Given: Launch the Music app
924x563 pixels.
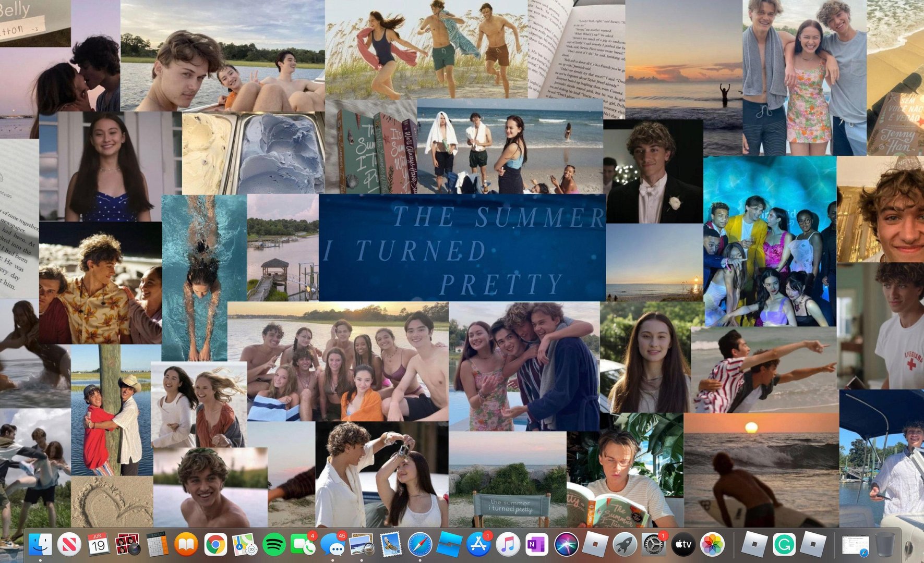Looking at the screenshot, I should click(507, 545).
